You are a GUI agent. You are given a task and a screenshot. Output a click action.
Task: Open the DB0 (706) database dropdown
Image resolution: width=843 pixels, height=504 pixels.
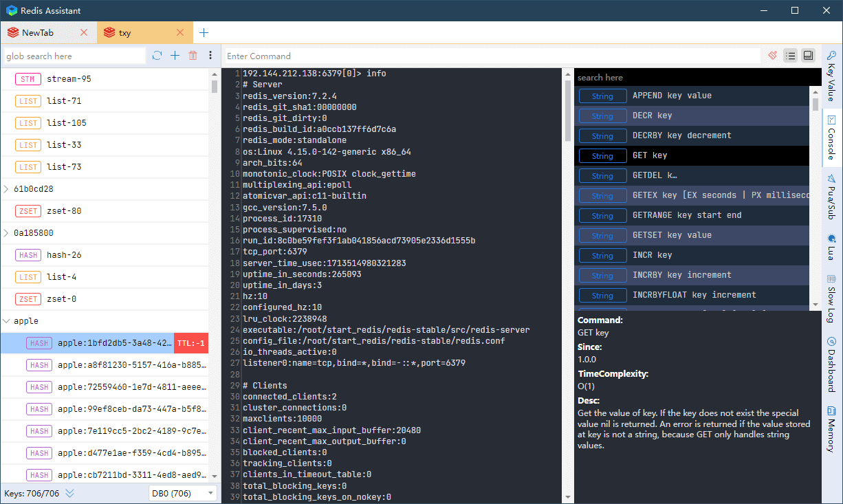pyautogui.click(x=182, y=493)
